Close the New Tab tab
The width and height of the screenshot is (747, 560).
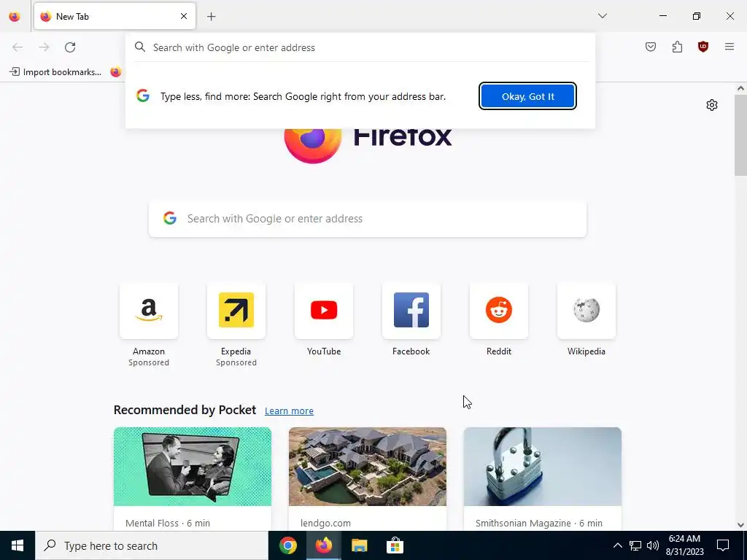point(183,16)
